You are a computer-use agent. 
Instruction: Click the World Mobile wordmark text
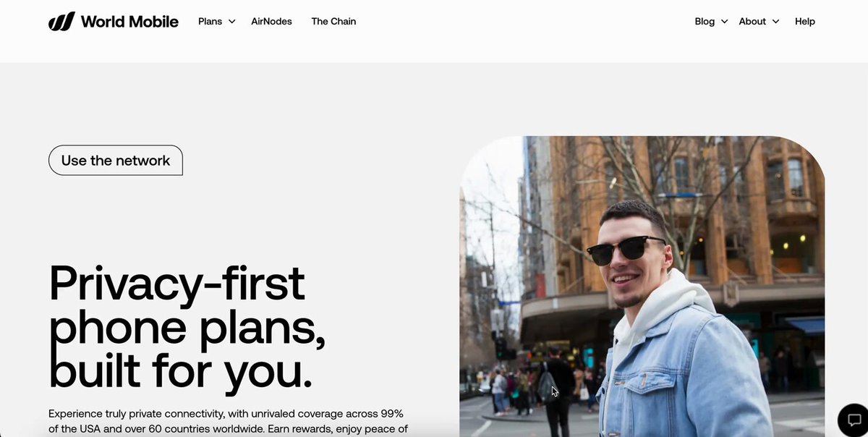129,22
